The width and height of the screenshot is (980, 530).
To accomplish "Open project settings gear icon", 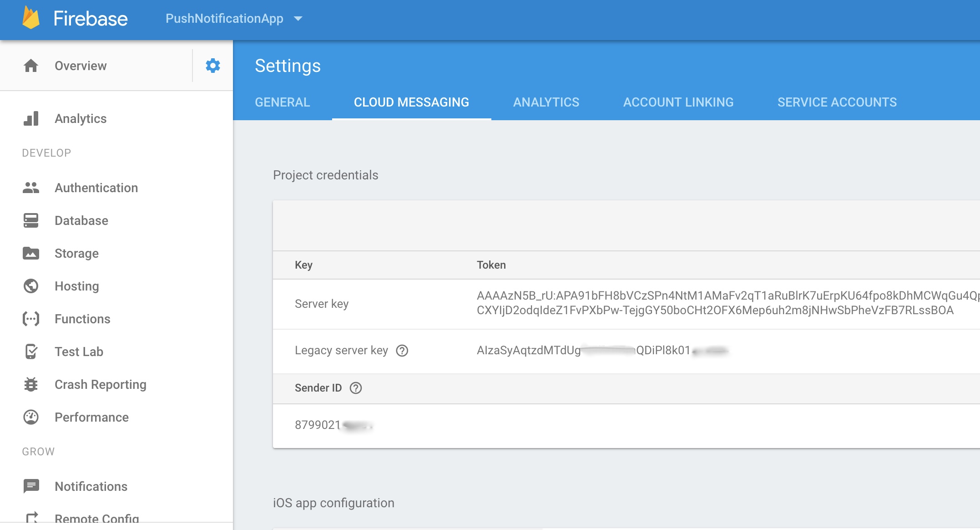I will [212, 66].
